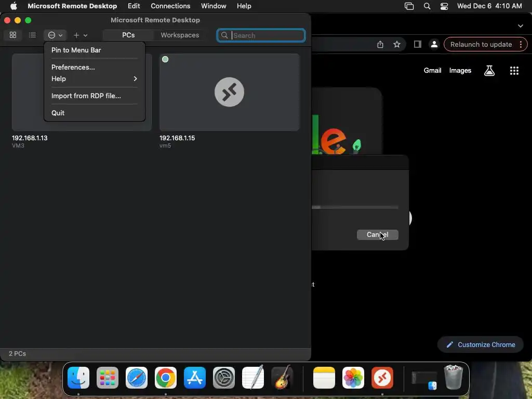
Task: Select the 192.168.1.13 label text
Action: coord(30,138)
